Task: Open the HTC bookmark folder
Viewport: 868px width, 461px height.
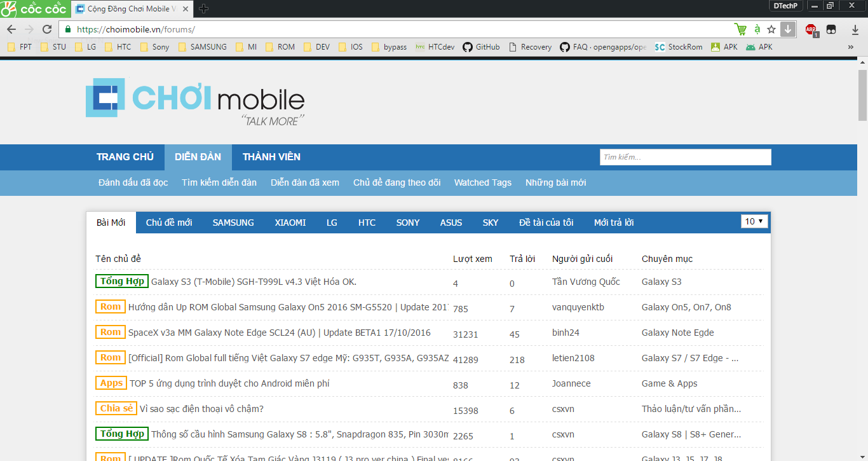Action: coord(118,47)
